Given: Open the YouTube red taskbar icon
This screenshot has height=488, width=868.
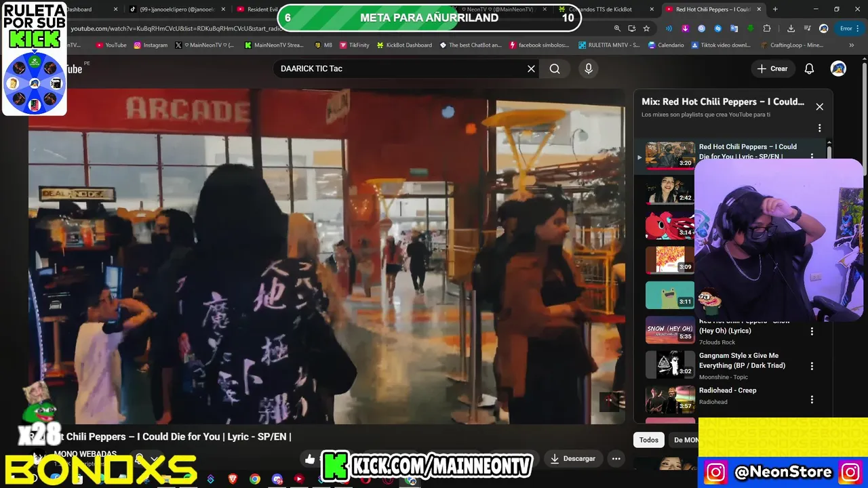Looking at the screenshot, I should coord(299,479).
